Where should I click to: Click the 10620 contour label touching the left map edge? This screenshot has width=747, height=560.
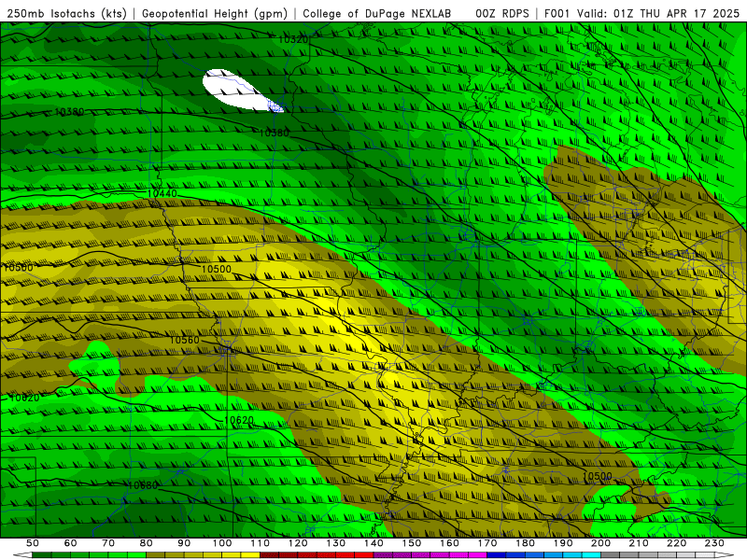pos(24,398)
